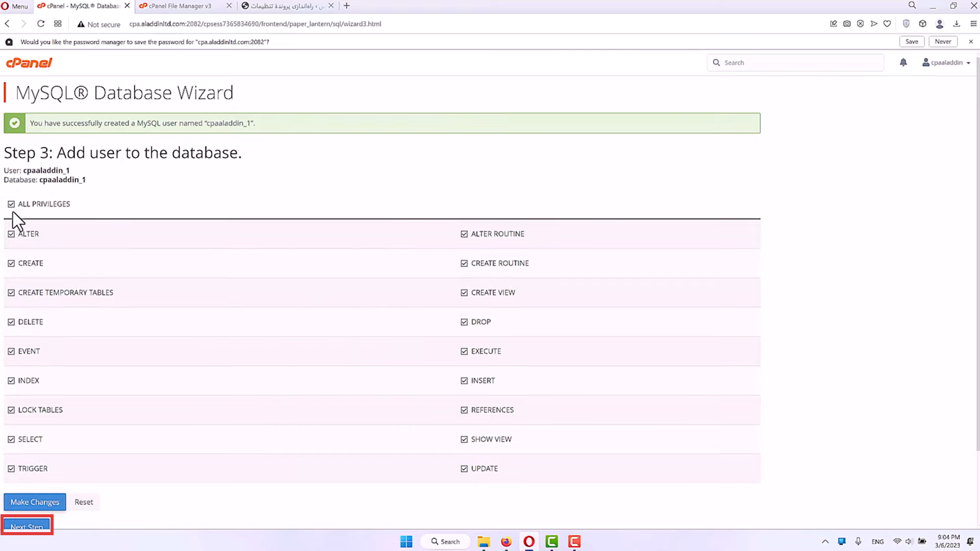
Task: Open the browser profile icon
Action: [x=940, y=24]
